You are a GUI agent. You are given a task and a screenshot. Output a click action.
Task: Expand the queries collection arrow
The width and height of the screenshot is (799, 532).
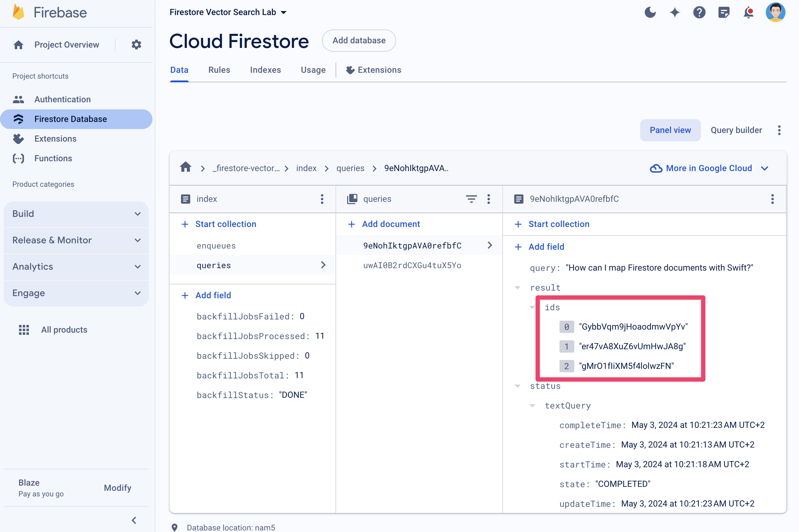[323, 265]
